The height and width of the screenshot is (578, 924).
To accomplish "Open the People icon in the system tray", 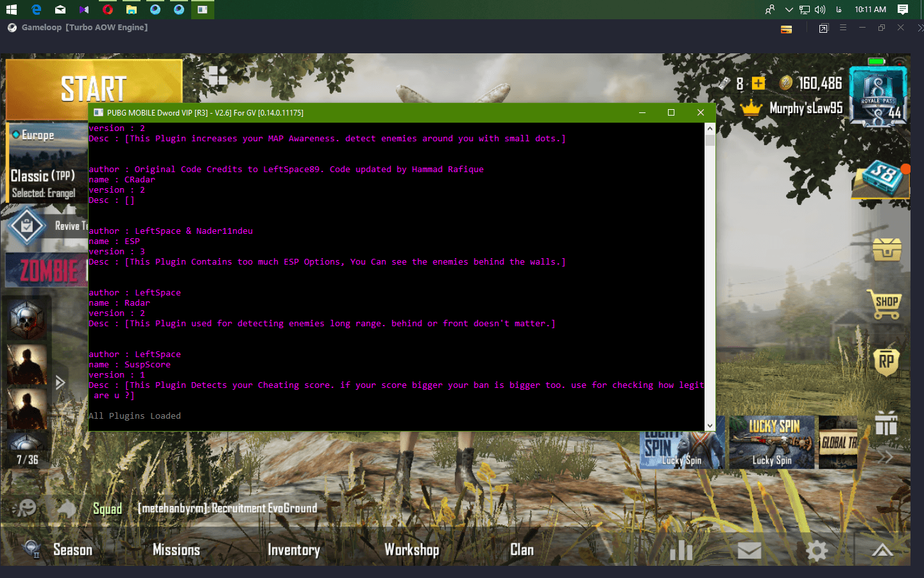I will (770, 10).
